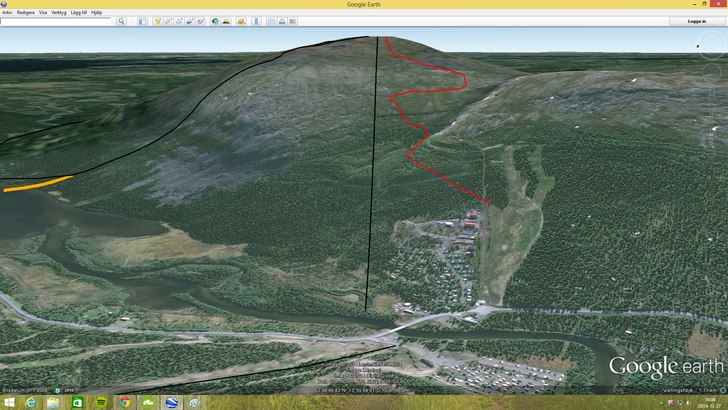
Task: Select the Add Polygon tool
Action: [169, 21]
